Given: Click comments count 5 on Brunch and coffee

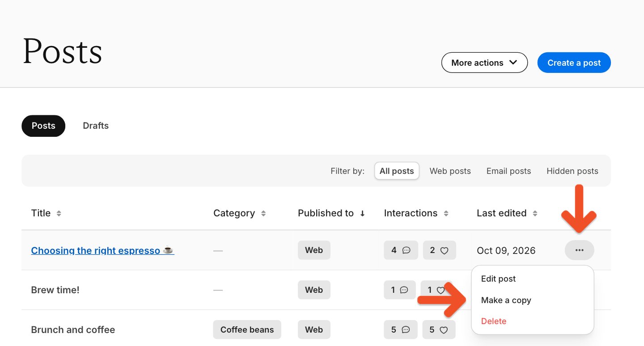Looking at the screenshot, I should [x=400, y=329].
